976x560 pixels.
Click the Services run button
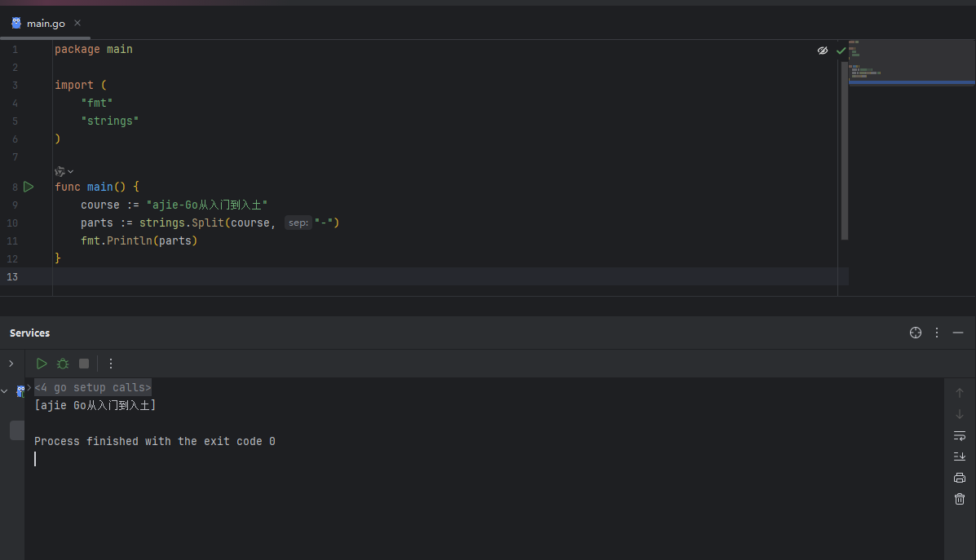pyautogui.click(x=42, y=364)
